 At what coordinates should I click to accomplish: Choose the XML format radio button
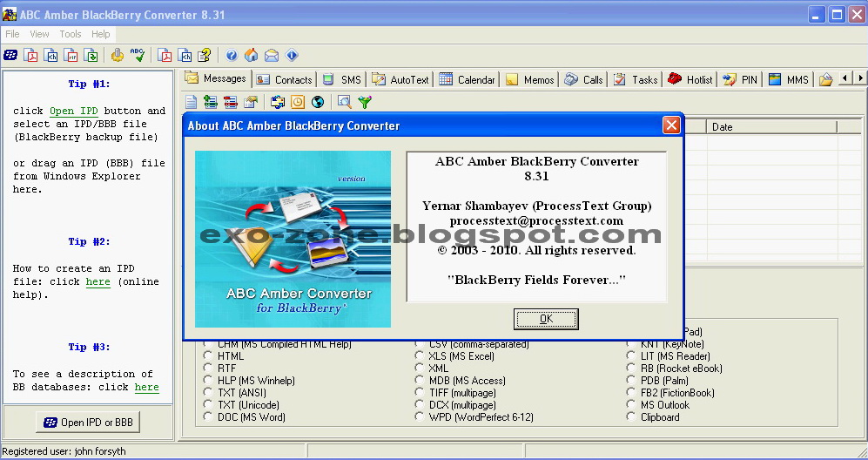[x=419, y=369]
